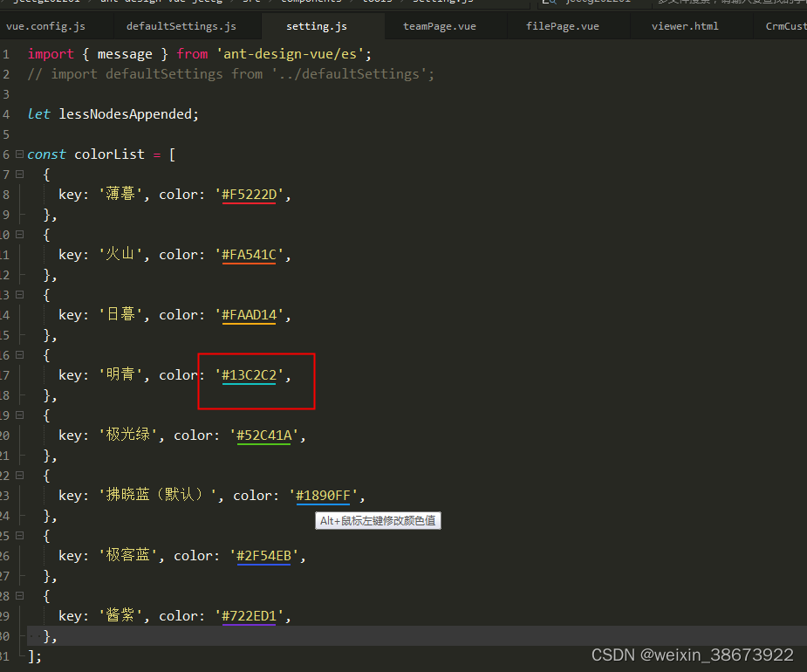Click the '明青' key string
The image size is (807, 672).
click(120, 375)
